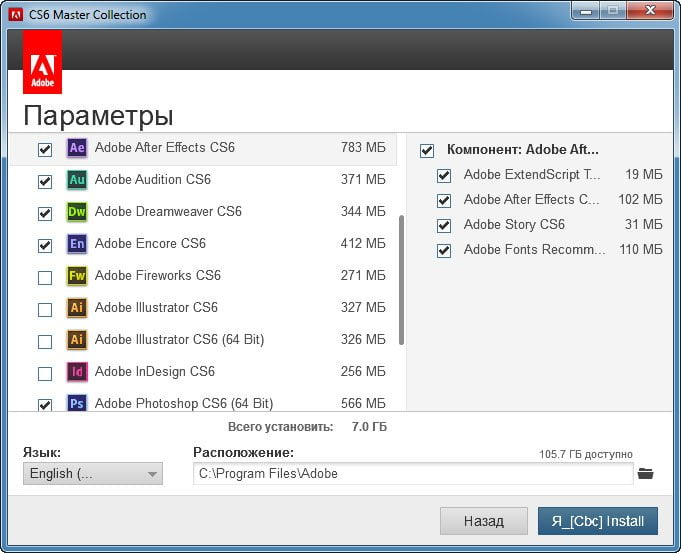Minimize the CS6 Master Collection window
681x553 pixels.
585,11
